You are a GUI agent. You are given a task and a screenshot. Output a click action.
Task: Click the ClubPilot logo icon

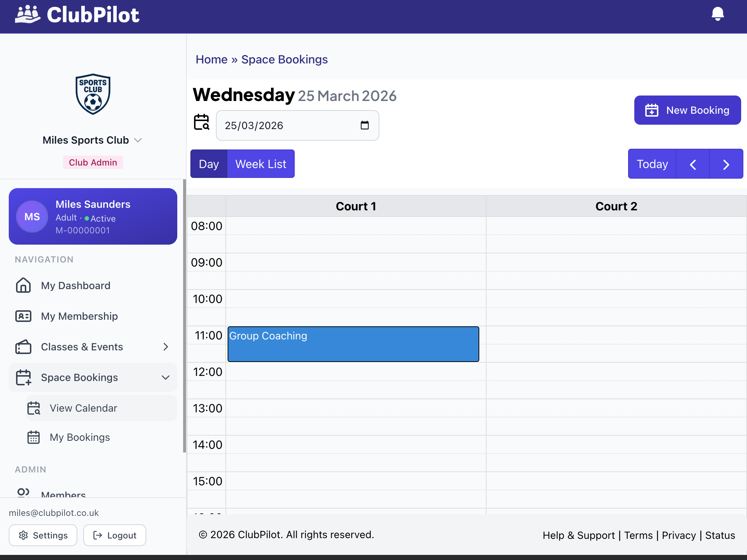27,14
